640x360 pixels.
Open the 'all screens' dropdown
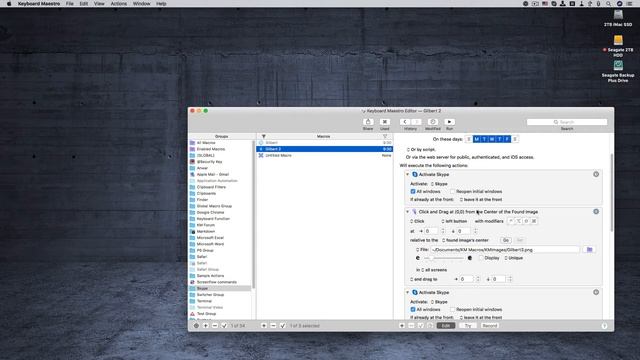pos(434,270)
